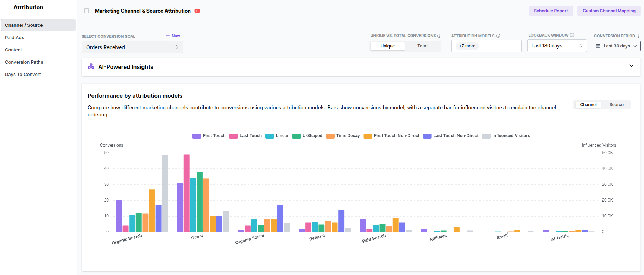Viewport: 644px width, 275px height.
Task: Open Paid Ads in sidebar
Action: pos(38,38)
